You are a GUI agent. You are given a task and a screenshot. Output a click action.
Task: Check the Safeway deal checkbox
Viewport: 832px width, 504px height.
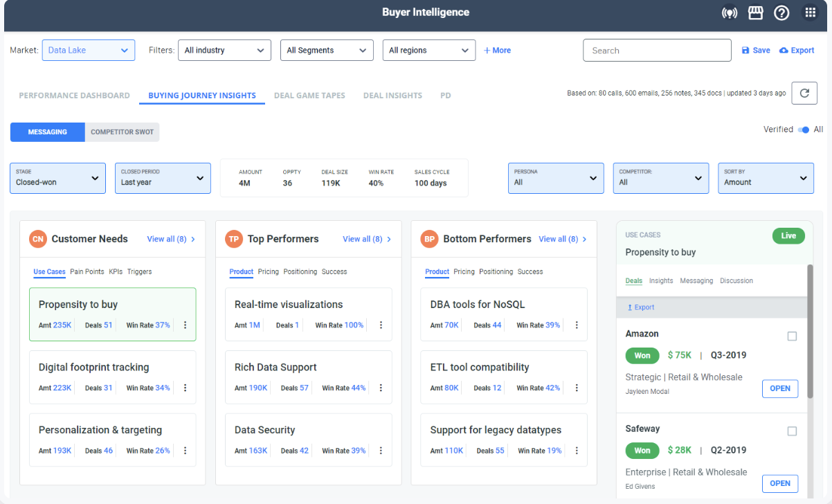(792, 431)
